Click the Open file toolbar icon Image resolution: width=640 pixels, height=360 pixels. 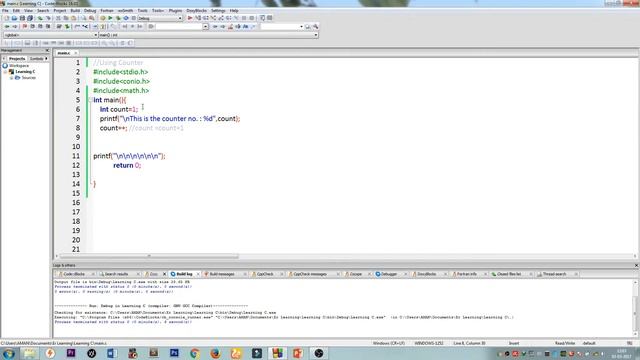pyautogui.click(x=14, y=18)
